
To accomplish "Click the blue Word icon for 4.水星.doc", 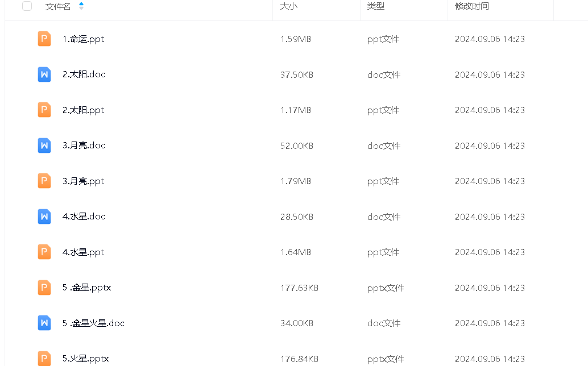I will click(x=44, y=217).
